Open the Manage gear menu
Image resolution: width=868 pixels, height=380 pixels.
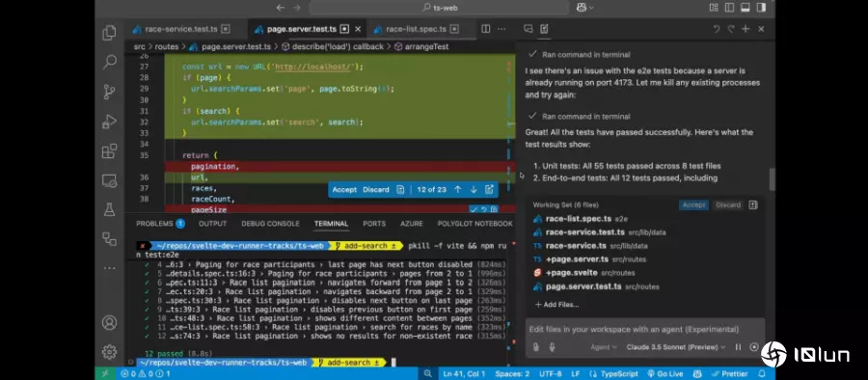click(x=109, y=352)
